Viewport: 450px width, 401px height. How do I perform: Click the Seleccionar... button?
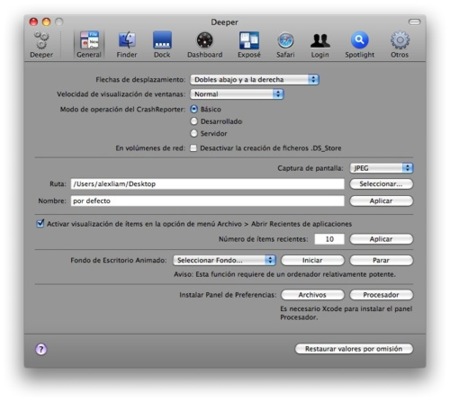tap(381, 184)
